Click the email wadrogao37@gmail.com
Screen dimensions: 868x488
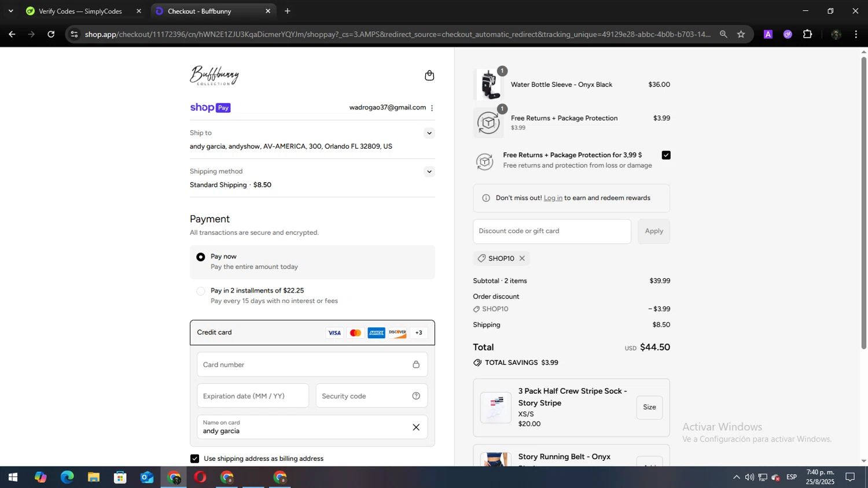(x=387, y=108)
